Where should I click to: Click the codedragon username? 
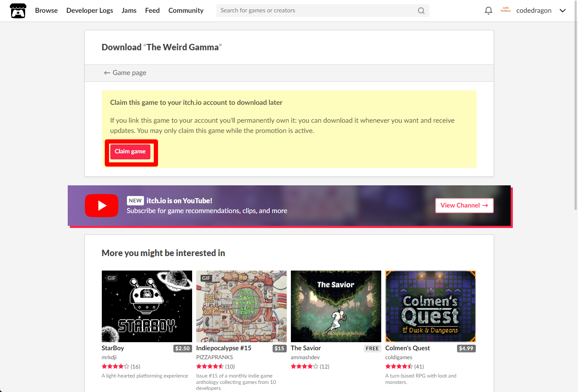click(x=534, y=11)
